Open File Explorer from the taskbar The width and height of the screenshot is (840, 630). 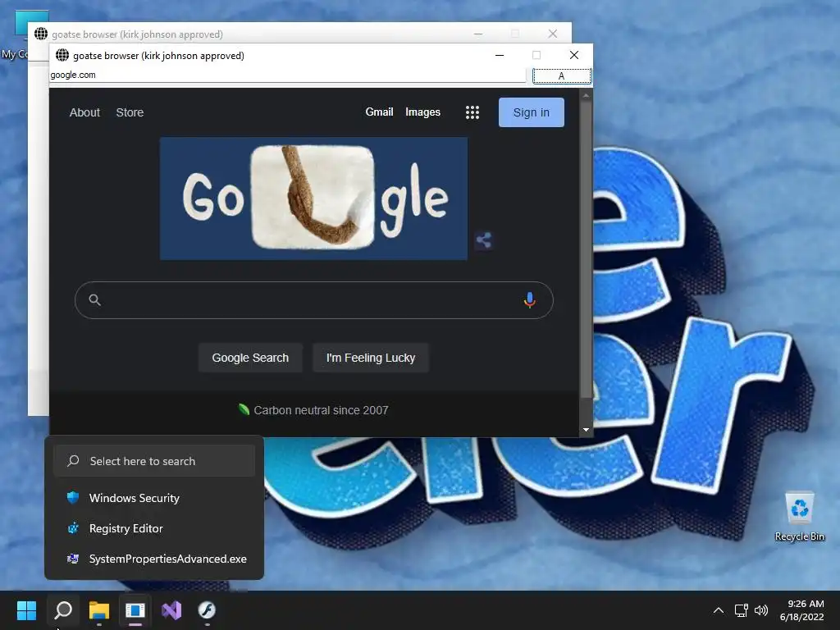click(x=99, y=610)
